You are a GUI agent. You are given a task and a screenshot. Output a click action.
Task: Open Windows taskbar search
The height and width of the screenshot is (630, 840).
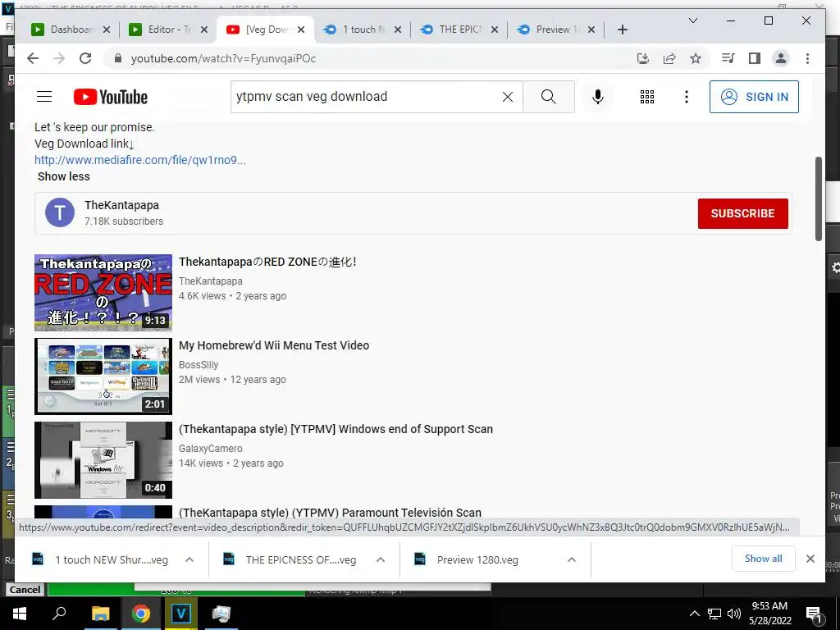point(59,614)
